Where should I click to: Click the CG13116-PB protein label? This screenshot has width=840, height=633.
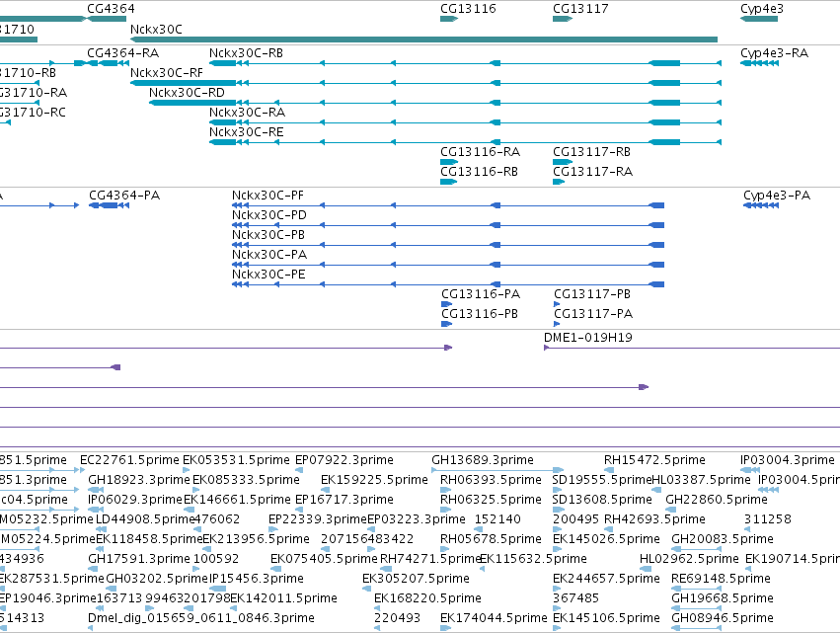[480, 314]
